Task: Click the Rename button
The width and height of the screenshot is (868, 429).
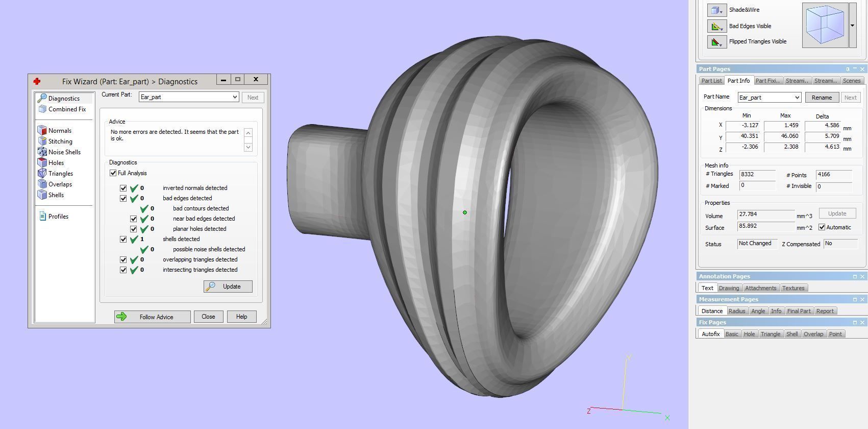Action: [822, 98]
